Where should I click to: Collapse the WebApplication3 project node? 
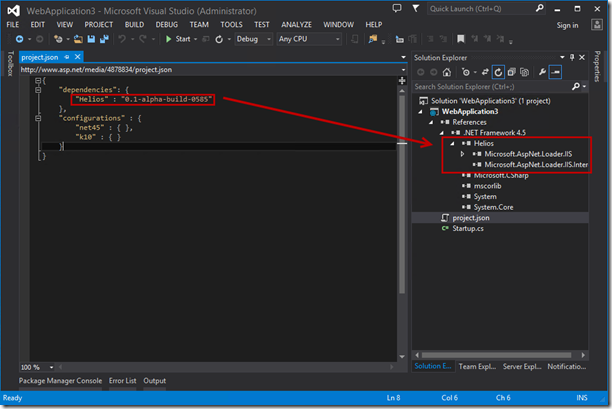[420, 112]
